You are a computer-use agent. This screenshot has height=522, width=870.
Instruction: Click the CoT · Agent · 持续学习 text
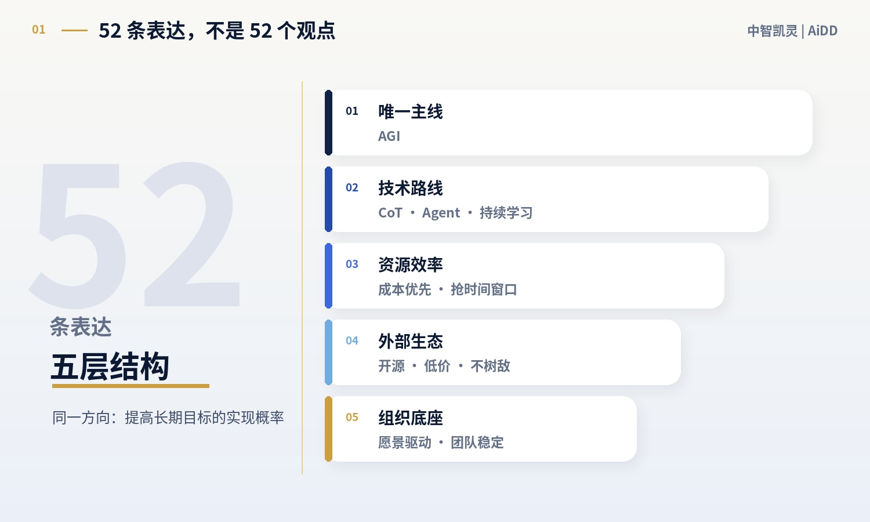455,212
